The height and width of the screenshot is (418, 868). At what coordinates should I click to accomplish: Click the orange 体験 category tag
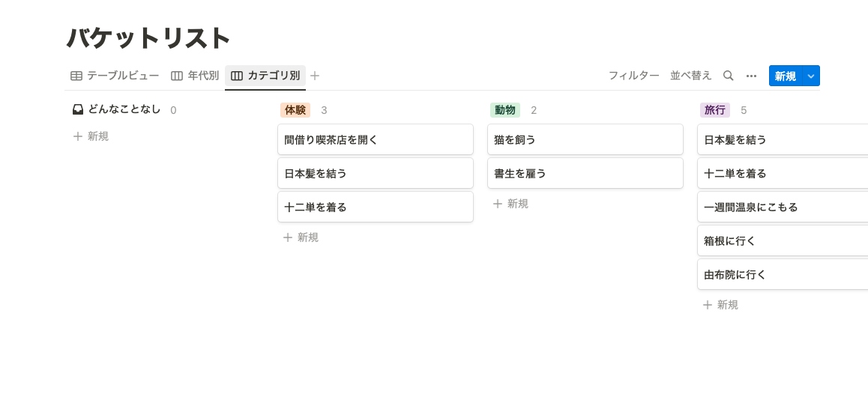295,110
